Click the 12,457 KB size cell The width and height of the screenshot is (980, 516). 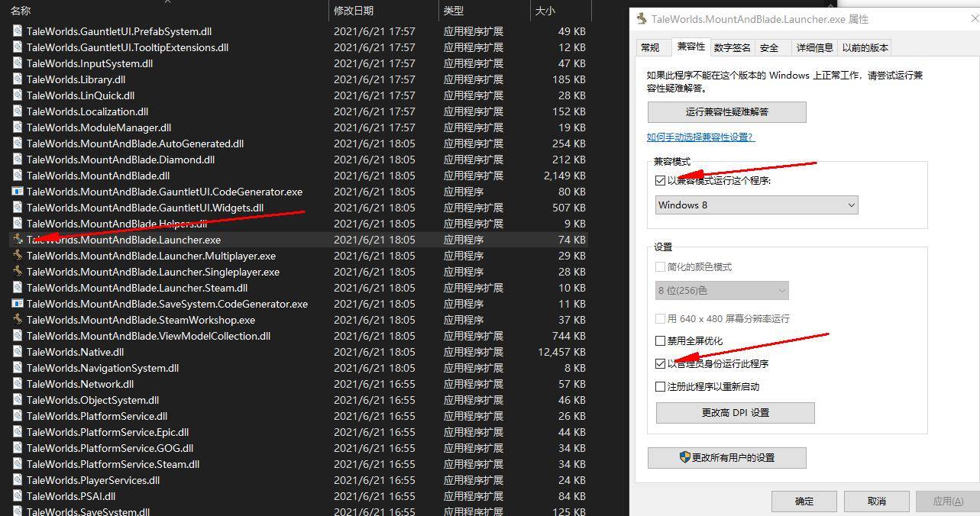[561, 352]
